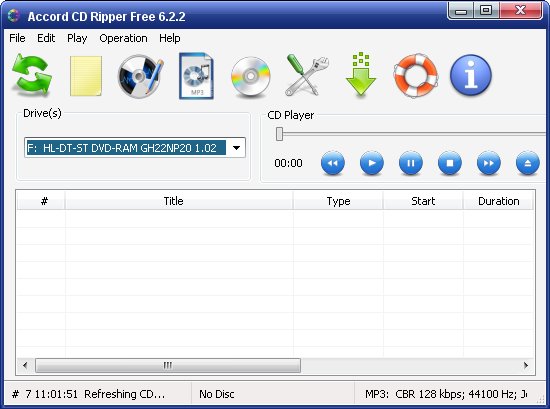
Task: Click the CD Player position slider thumb
Action: coord(279,134)
